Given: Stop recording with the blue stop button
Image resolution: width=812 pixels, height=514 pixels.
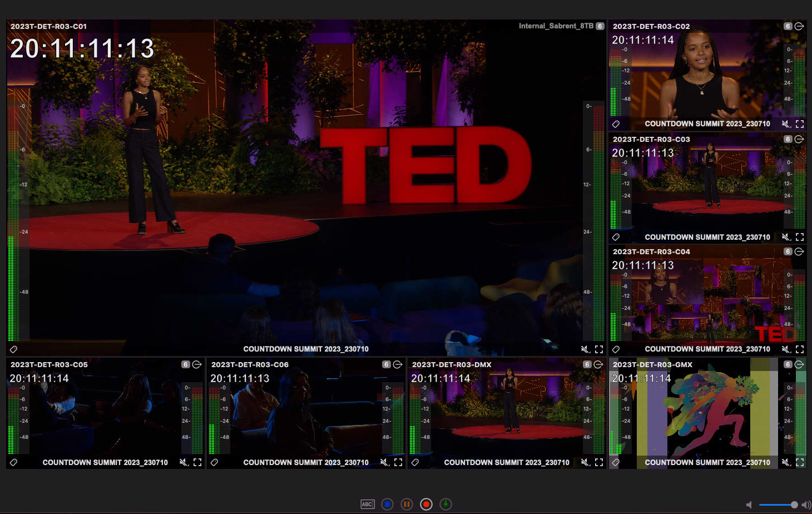Looking at the screenshot, I should 388,505.
